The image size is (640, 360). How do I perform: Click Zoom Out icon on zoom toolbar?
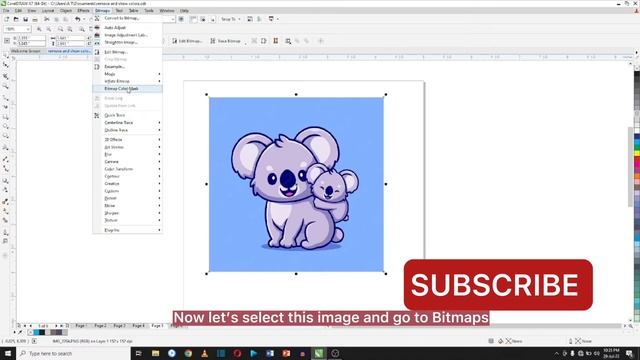(49, 29)
